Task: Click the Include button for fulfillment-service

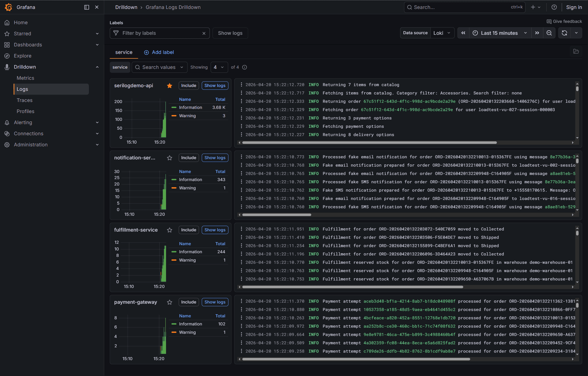Action: tap(188, 230)
